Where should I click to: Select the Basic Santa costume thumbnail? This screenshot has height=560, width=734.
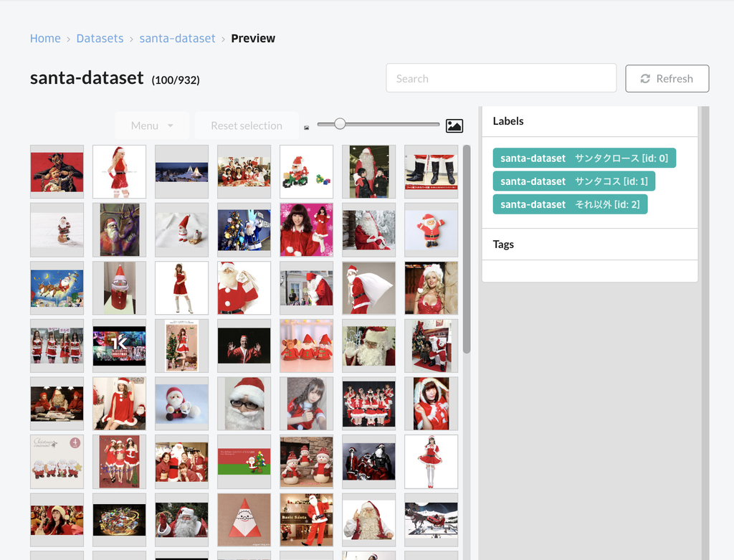pyautogui.click(x=307, y=520)
